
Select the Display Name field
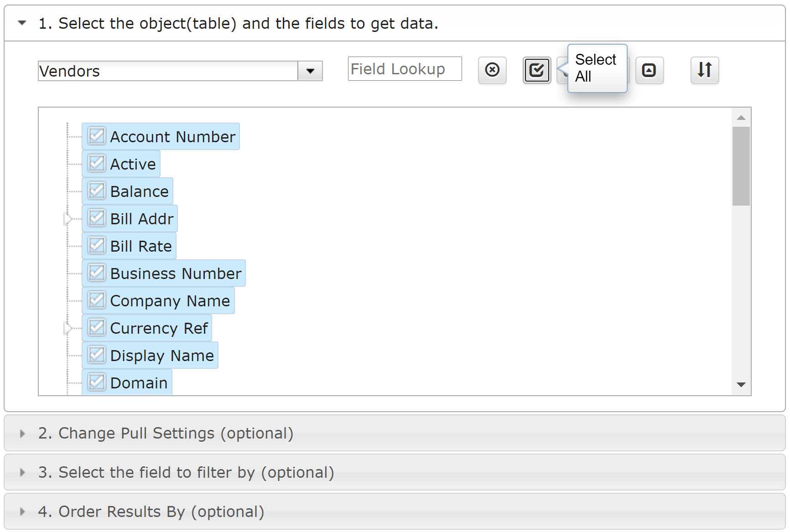click(162, 356)
